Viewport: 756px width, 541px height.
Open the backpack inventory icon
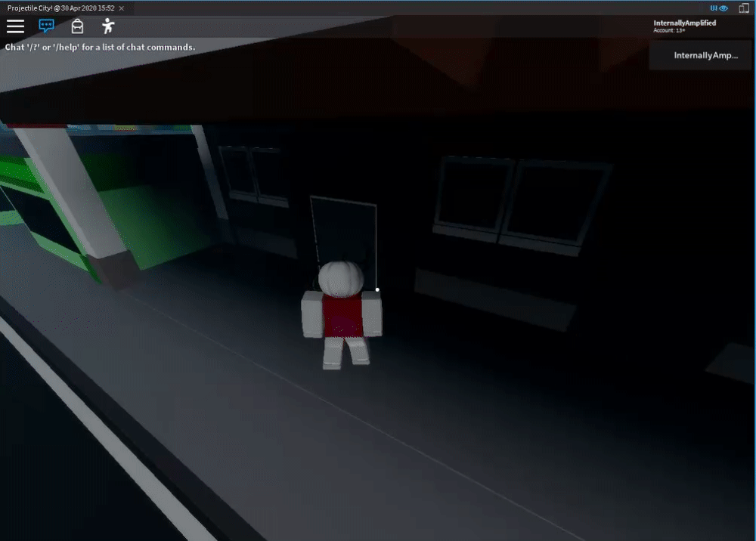click(x=77, y=26)
